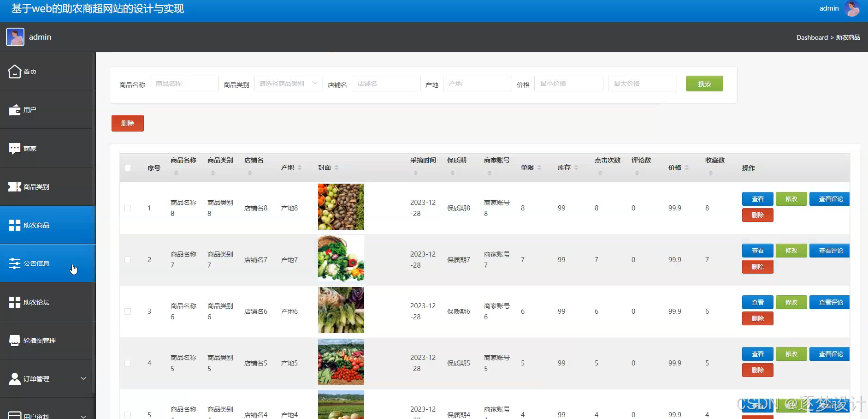Click the 订单管理 person icon
This screenshot has height=419, width=868.
point(15,379)
